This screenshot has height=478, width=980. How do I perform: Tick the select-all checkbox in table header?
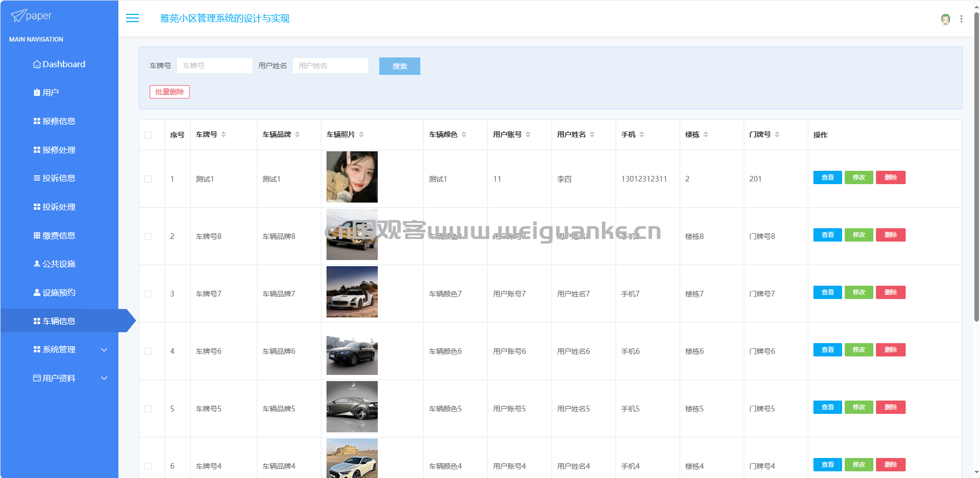(x=148, y=135)
